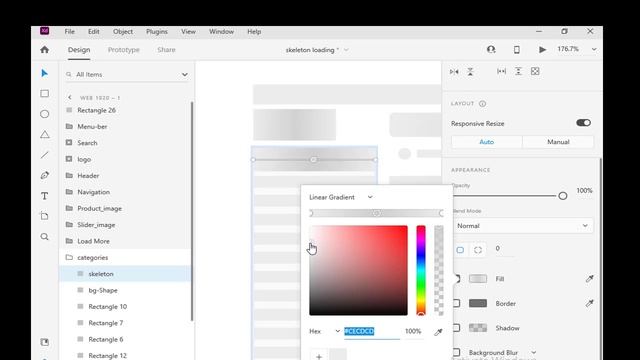The image size is (640, 360).
Task: Click the Border color swatch
Action: [x=478, y=303]
